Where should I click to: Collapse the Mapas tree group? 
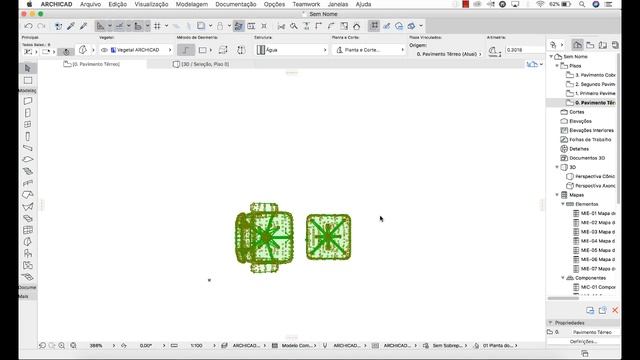[x=557, y=195]
